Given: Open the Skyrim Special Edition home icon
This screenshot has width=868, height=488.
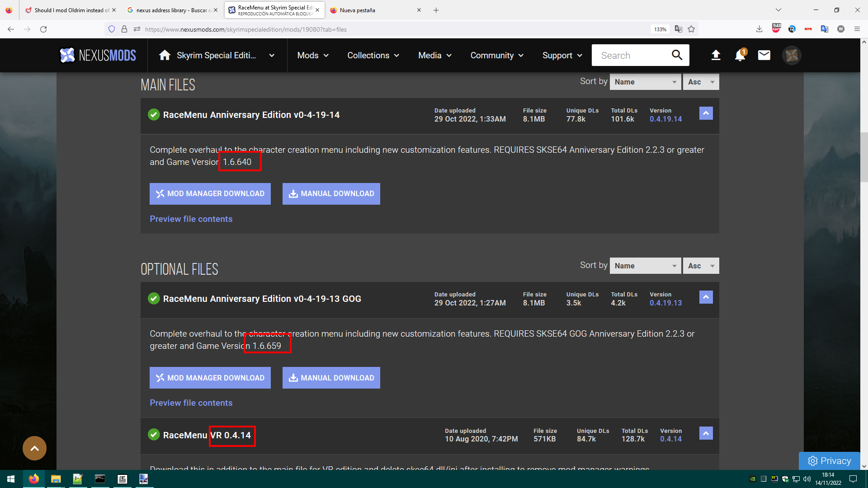Looking at the screenshot, I should pyautogui.click(x=165, y=55).
